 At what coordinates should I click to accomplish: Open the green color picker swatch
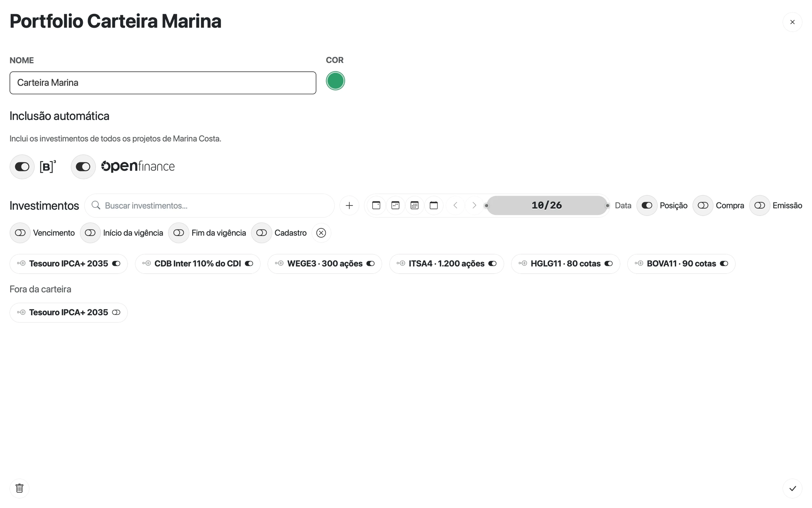coord(335,81)
